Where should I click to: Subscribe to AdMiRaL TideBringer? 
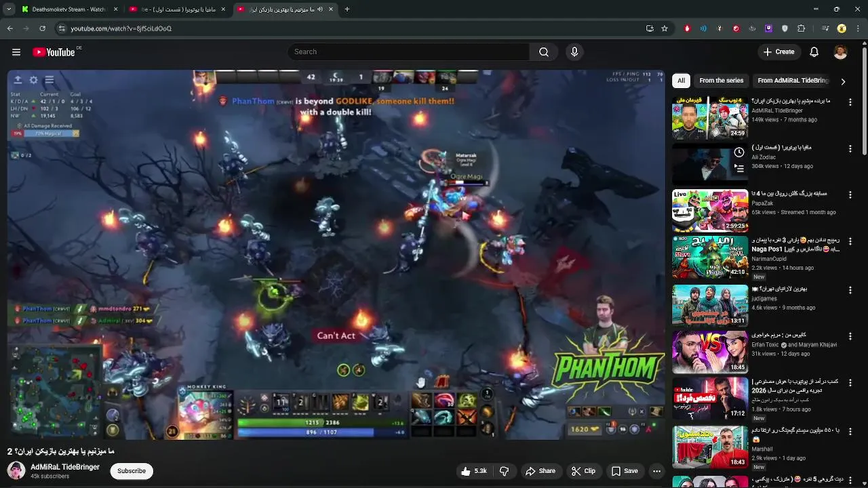pyautogui.click(x=132, y=471)
